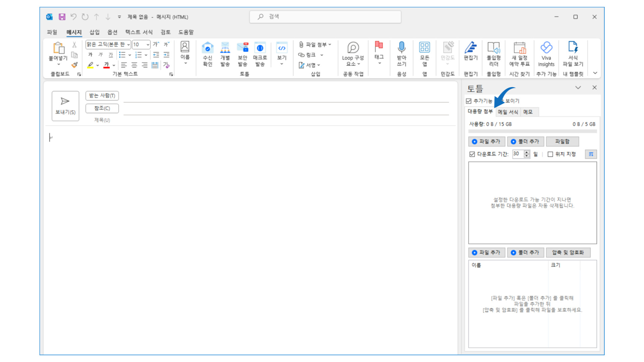This screenshot has width=644, height=362.
Task: Switch to the 삽입 ribbon tab
Action: pyautogui.click(x=94, y=32)
